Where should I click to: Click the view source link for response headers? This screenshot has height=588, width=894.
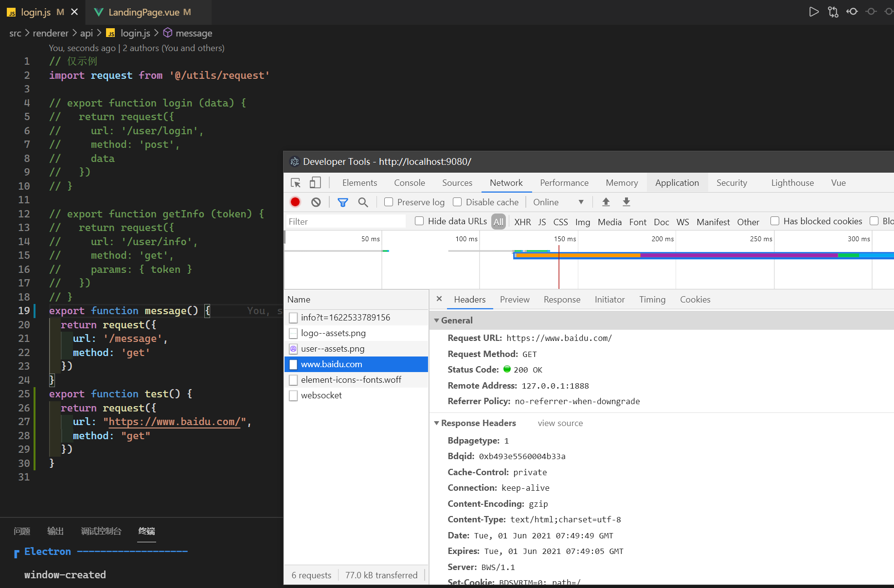(x=560, y=423)
